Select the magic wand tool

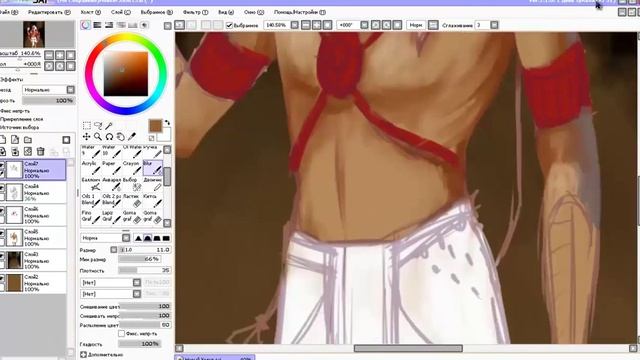click(109, 125)
